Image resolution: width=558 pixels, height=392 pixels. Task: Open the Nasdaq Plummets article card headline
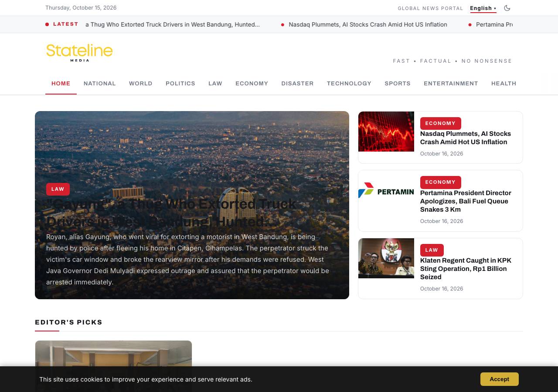[x=466, y=138]
